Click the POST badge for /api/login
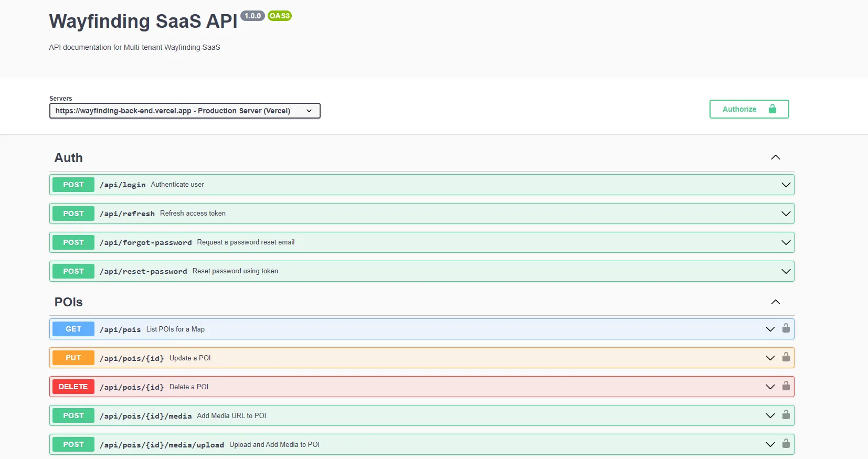This screenshot has height=459, width=868. click(73, 185)
